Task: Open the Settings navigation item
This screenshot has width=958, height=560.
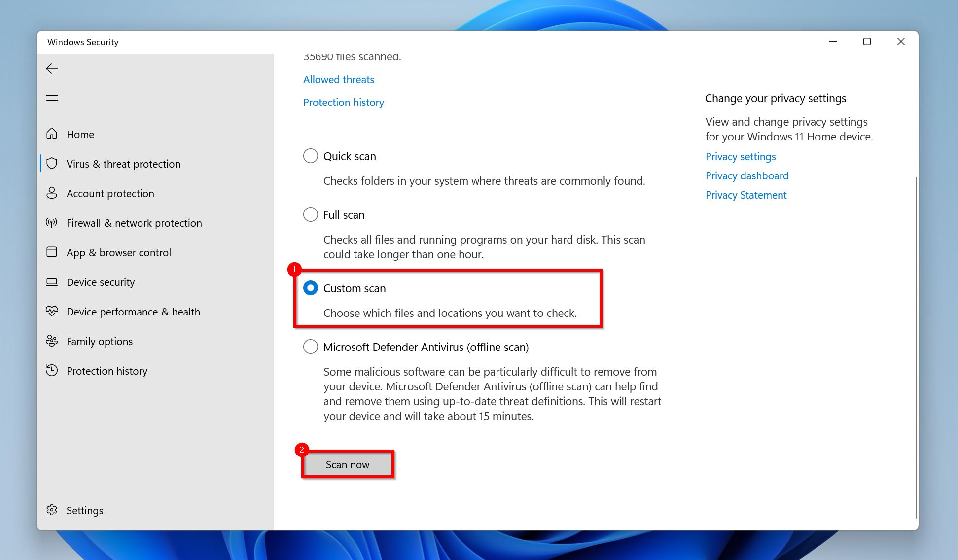Action: pos(85,510)
